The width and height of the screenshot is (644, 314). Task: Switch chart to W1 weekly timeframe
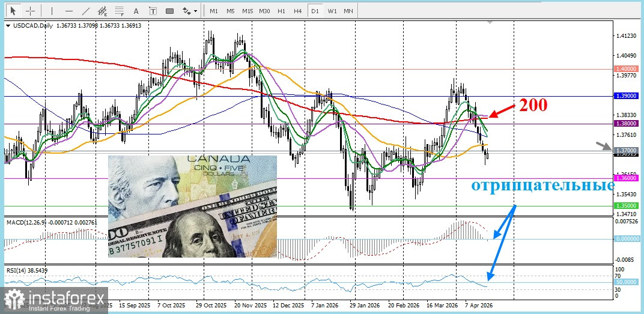click(332, 11)
